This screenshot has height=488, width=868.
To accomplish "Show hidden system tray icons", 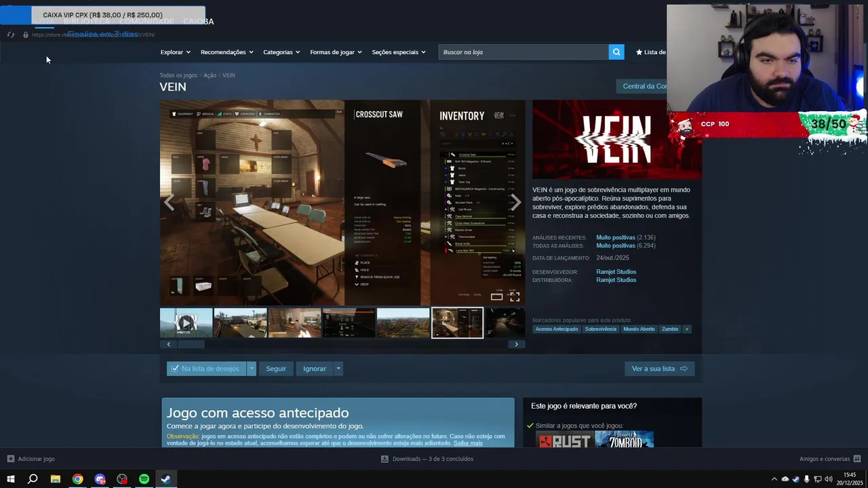I will pyautogui.click(x=774, y=479).
